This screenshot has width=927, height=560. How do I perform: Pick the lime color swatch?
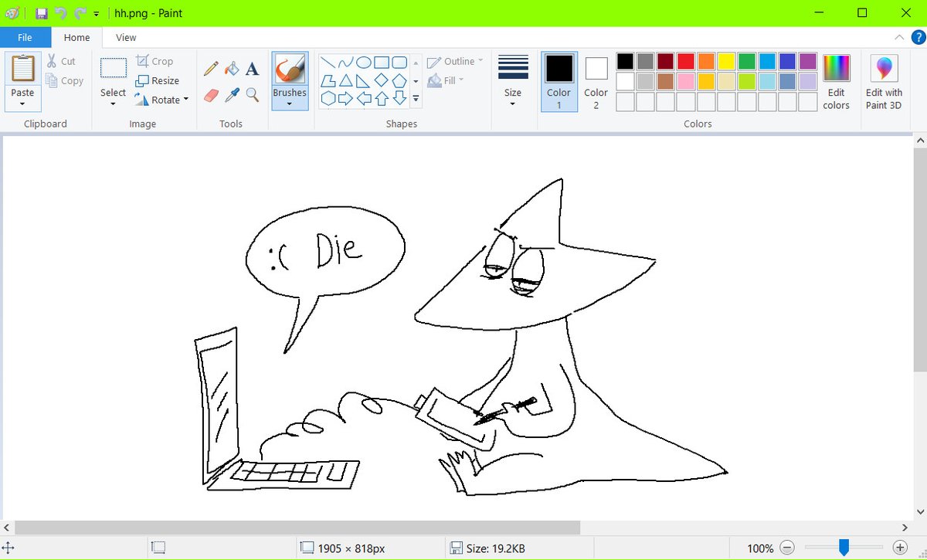click(x=746, y=81)
